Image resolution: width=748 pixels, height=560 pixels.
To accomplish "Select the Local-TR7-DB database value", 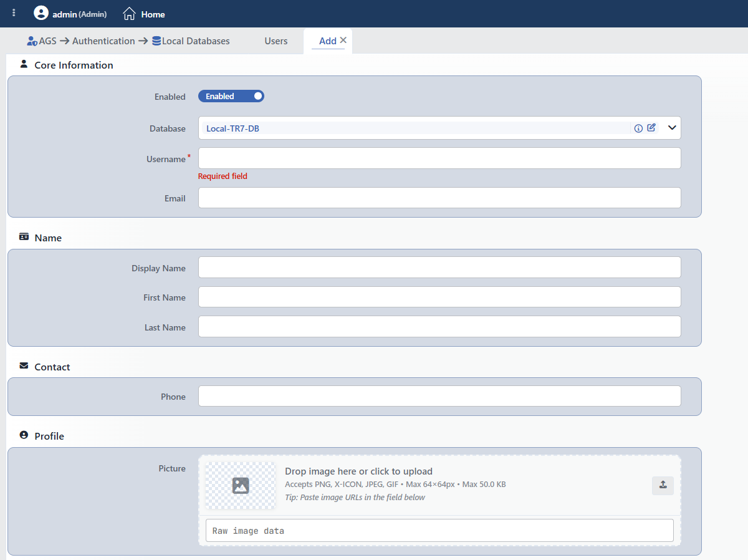I will pos(233,128).
